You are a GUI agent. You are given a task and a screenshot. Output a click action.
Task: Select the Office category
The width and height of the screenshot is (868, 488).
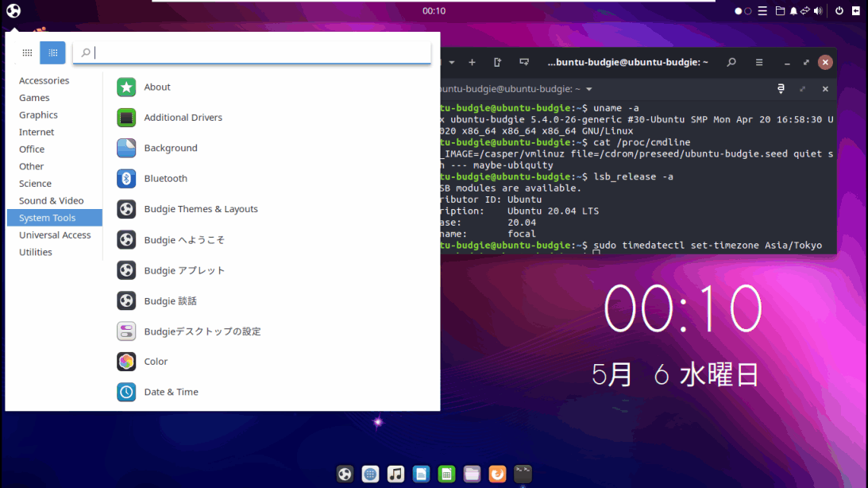pyautogui.click(x=54, y=149)
